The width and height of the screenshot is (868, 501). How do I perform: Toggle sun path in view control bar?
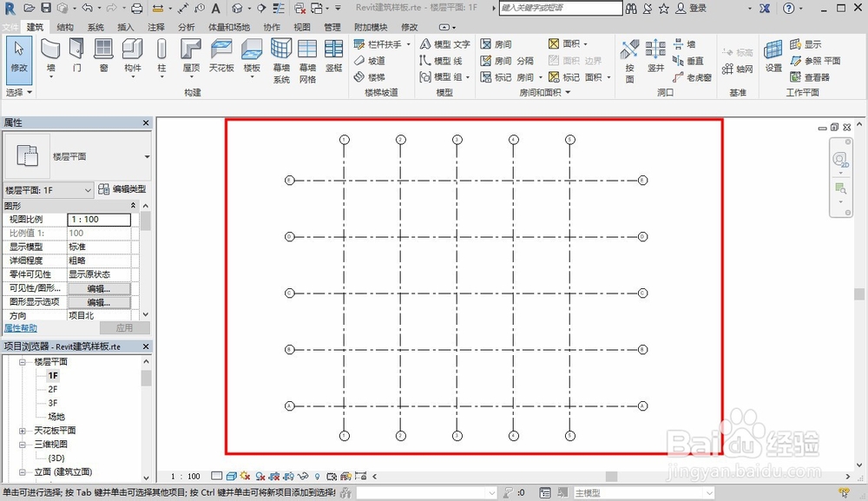click(246, 476)
